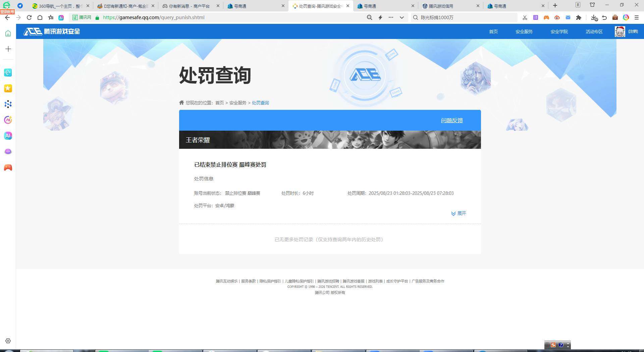Screen dimensions: 644x352
Task: Open the address bar chevron dropdown
Action: (x=401, y=17)
